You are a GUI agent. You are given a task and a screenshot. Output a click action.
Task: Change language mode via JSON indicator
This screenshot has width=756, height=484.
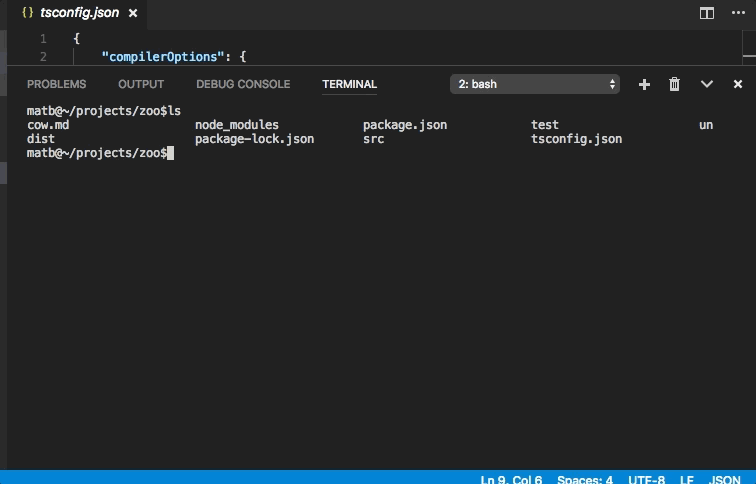click(x=725, y=480)
